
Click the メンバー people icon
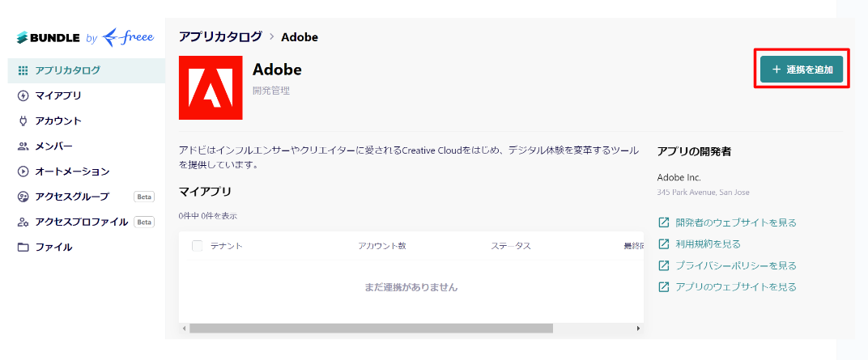[x=23, y=146]
